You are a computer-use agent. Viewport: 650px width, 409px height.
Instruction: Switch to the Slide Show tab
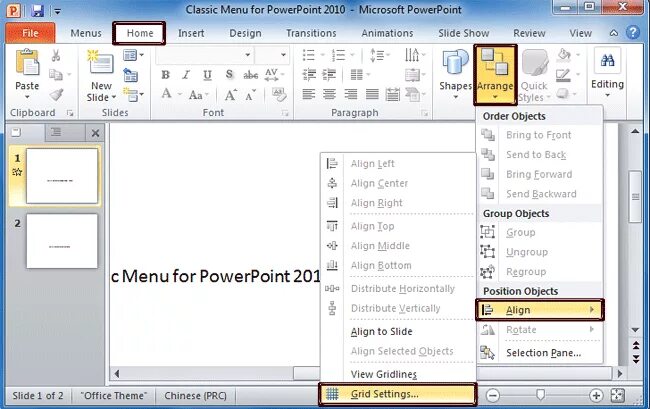[x=464, y=33]
